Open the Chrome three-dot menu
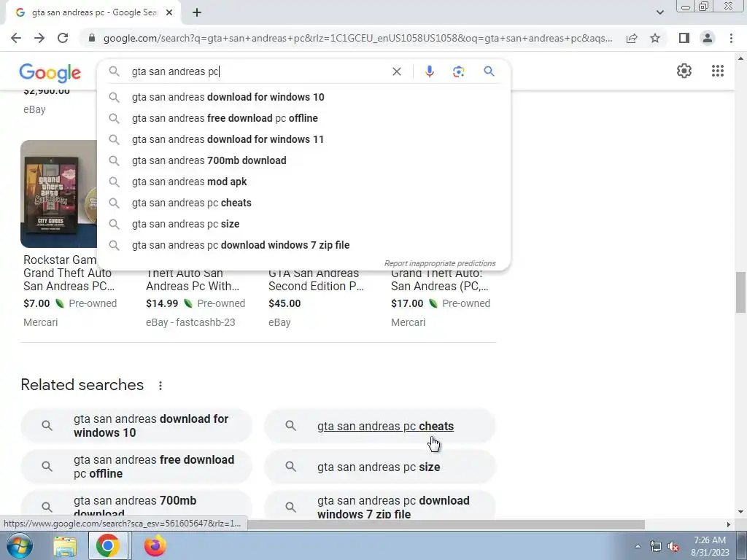Image resolution: width=747 pixels, height=560 pixels. 731,38
